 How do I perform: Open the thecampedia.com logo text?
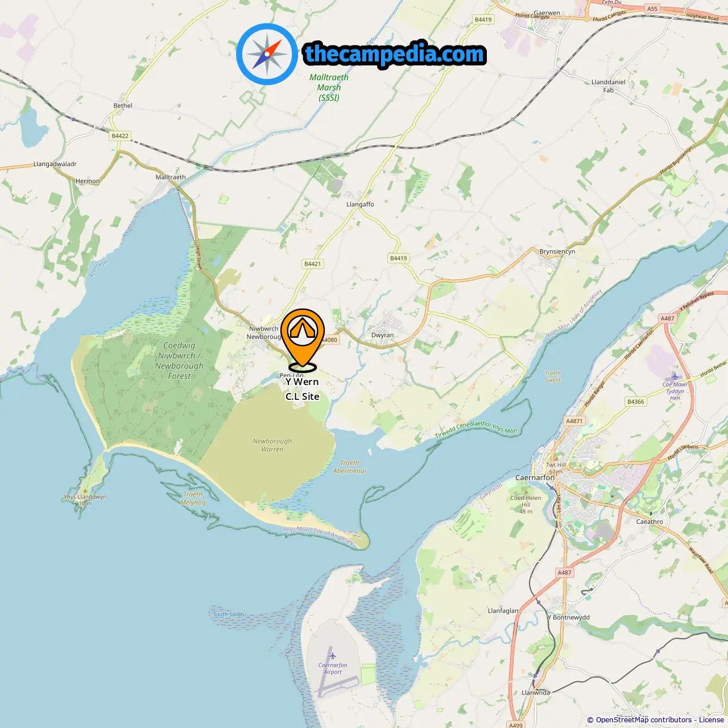pyautogui.click(x=395, y=55)
